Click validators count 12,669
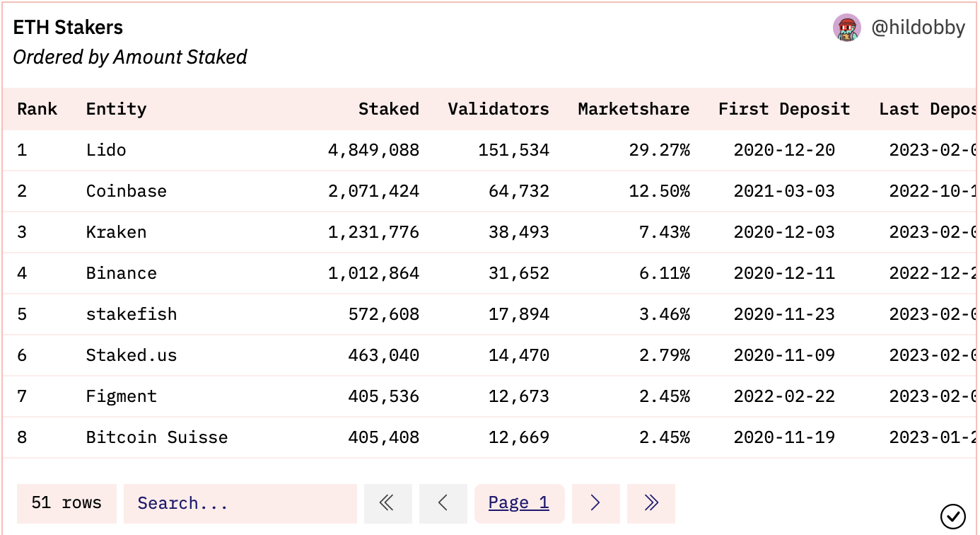This screenshot has width=980, height=535. [519, 437]
